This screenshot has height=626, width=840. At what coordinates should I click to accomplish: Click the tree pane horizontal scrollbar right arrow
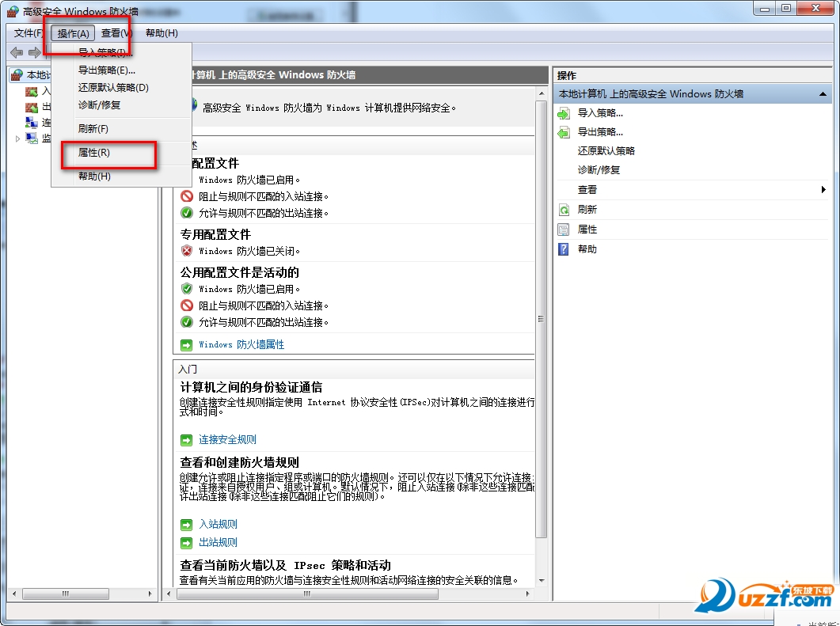(x=150, y=594)
